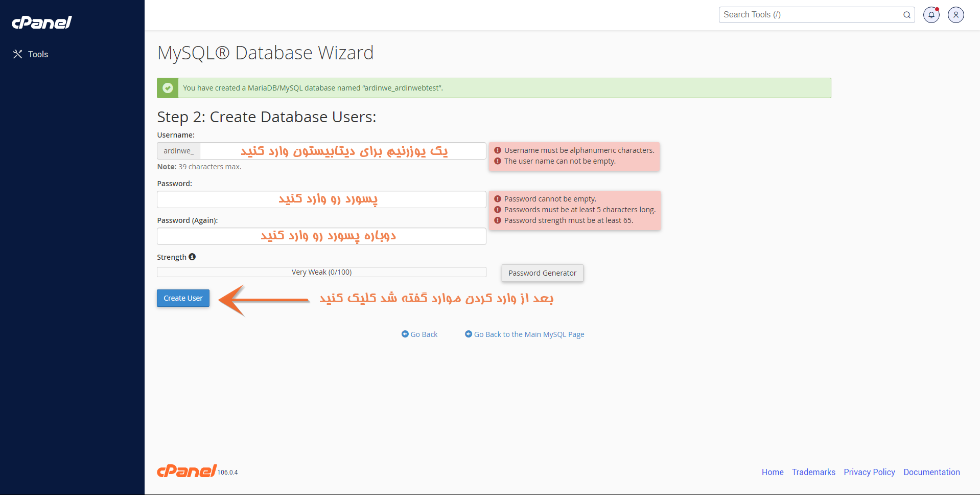Open the user account menu icon
Viewport: 980px width, 495px height.
pyautogui.click(x=955, y=15)
